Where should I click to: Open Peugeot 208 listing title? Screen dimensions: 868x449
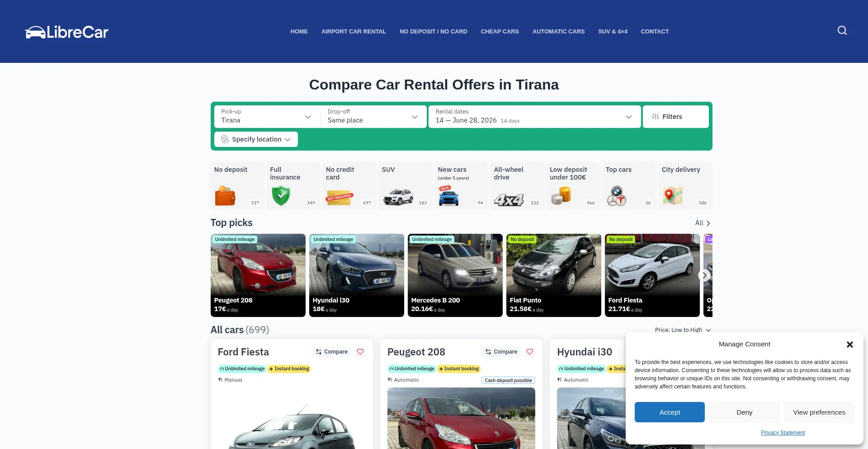pyautogui.click(x=416, y=352)
